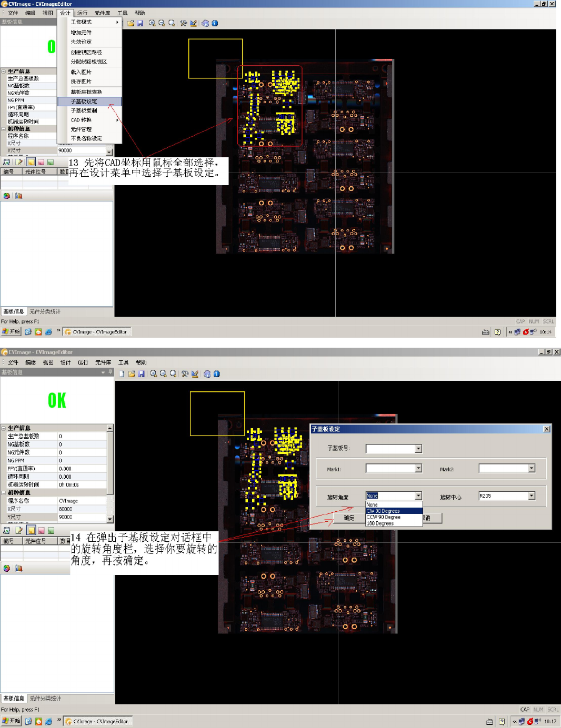Click pencil edit icon in window showing OK status

[195, 374]
